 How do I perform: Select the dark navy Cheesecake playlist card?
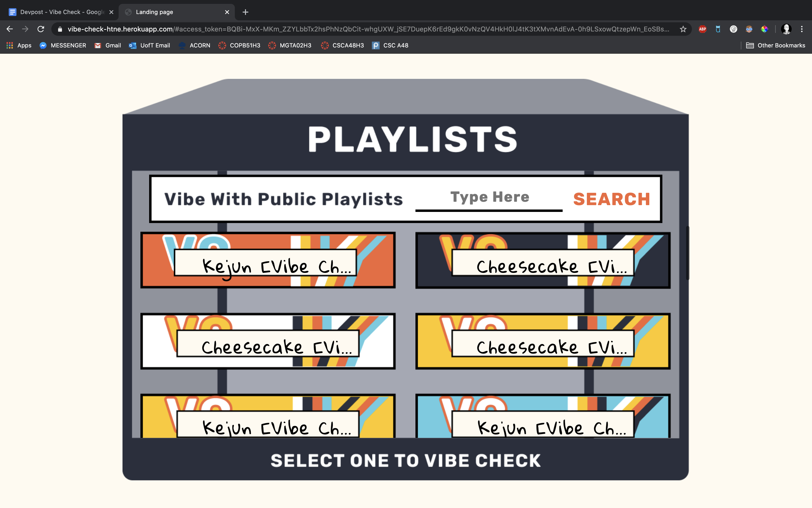pyautogui.click(x=542, y=260)
